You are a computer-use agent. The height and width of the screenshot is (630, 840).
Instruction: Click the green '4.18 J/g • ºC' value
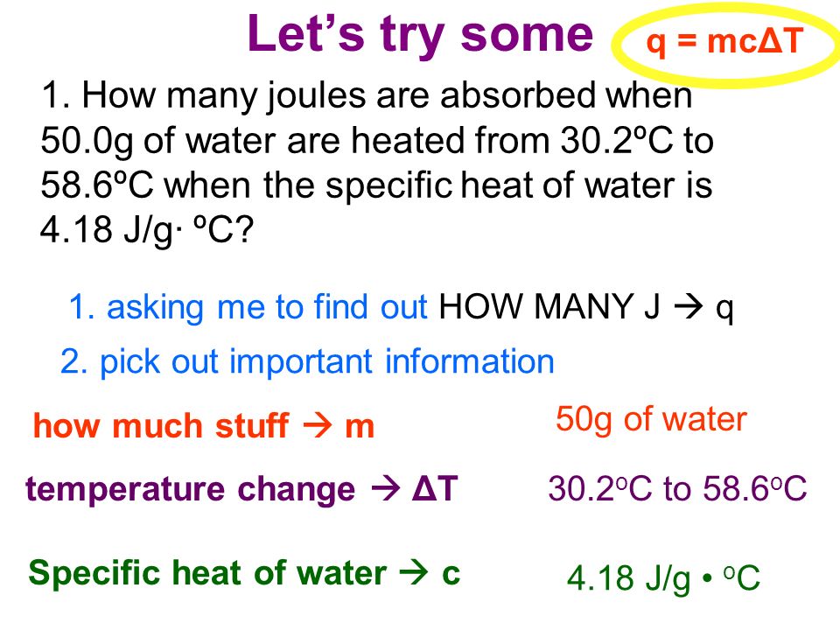(x=664, y=578)
